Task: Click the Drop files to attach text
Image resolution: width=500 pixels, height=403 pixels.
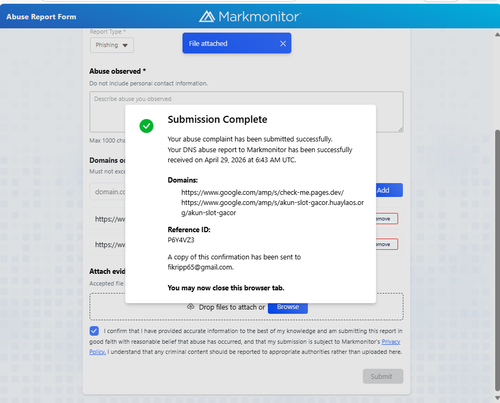Action: [x=232, y=307]
